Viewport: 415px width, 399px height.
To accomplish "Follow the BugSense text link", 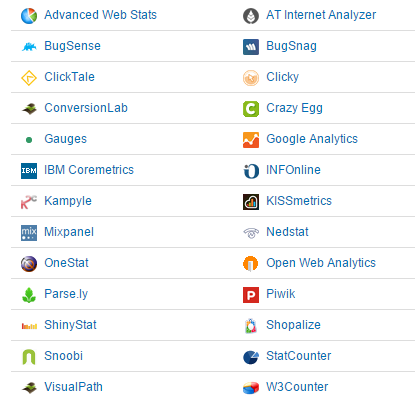I will 72,46.
